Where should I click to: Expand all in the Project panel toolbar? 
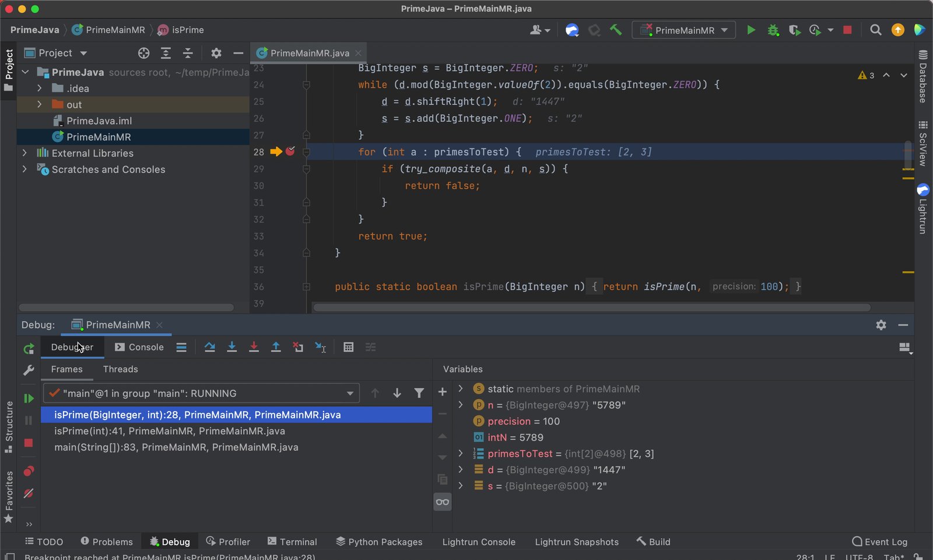[x=166, y=53]
